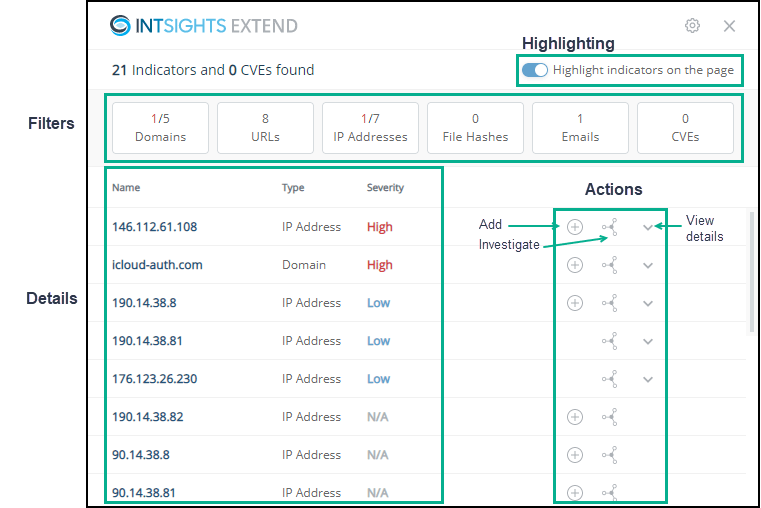Select the 190.14.38.82 name cell
761x508 pixels.
point(148,417)
